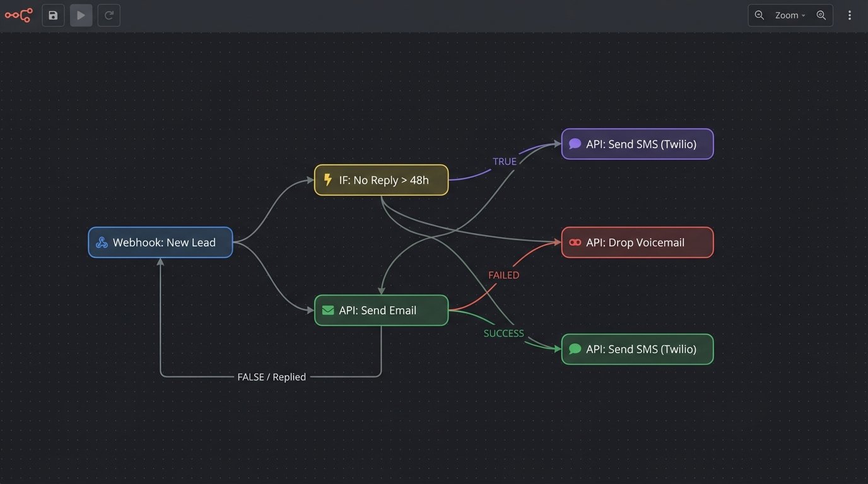Select the API: Drop Voicemail node

click(637, 242)
